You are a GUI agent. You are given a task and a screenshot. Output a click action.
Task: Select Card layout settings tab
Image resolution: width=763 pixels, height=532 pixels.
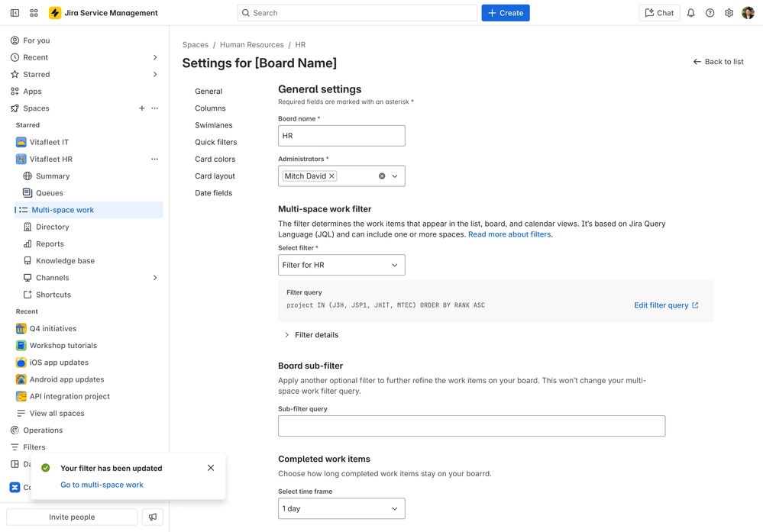click(215, 176)
